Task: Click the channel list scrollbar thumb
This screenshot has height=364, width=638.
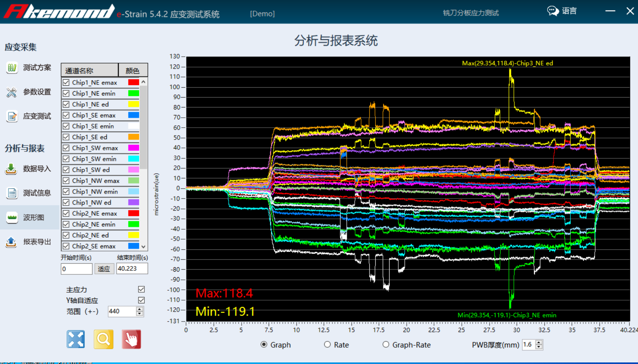Action: tap(144, 128)
